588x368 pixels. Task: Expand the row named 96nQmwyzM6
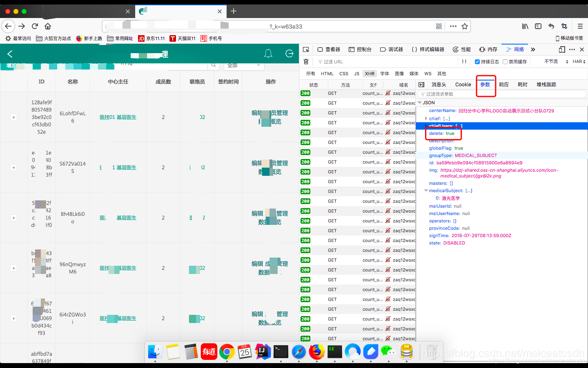click(13, 268)
